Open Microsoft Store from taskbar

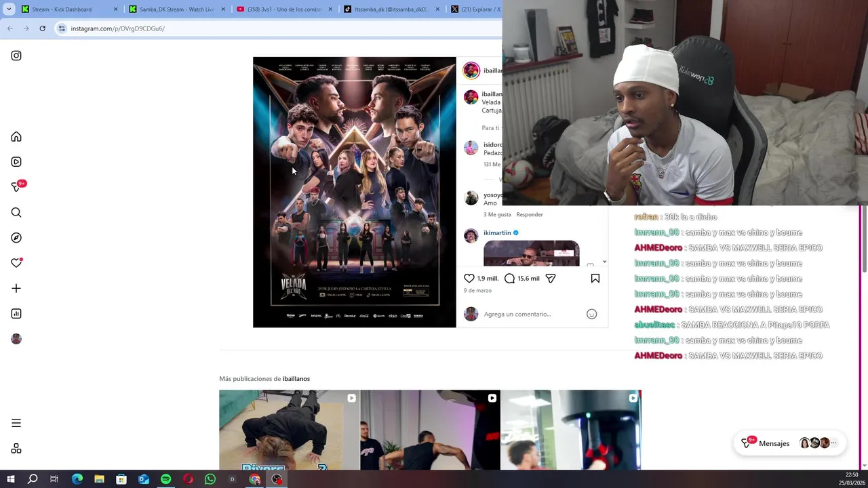[121, 479]
